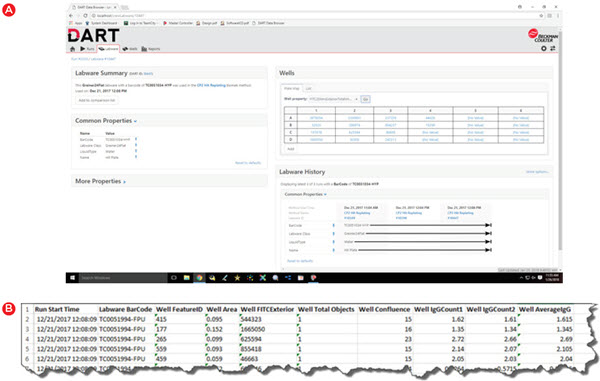
Task: Select the Labware BarCode column header in spreadsheet
Action: click(126, 309)
